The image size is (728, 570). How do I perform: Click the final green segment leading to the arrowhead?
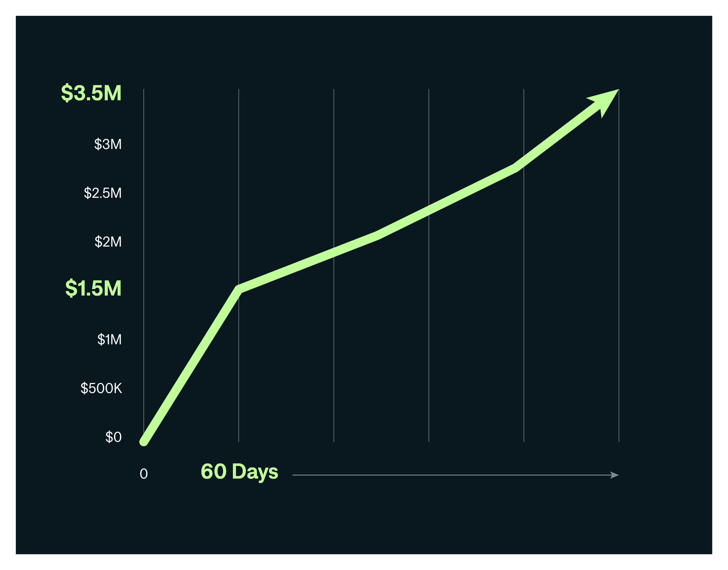pos(557,135)
